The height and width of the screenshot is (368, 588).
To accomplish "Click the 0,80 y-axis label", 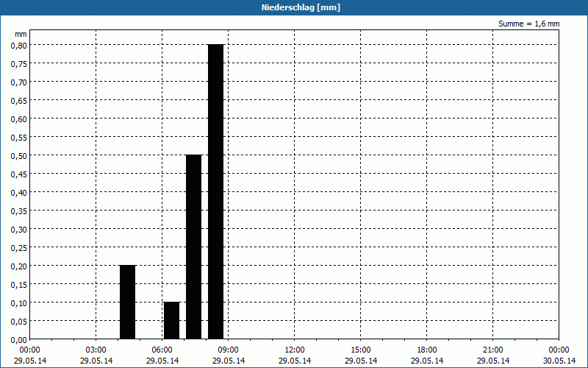I will pyautogui.click(x=19, y=45).
